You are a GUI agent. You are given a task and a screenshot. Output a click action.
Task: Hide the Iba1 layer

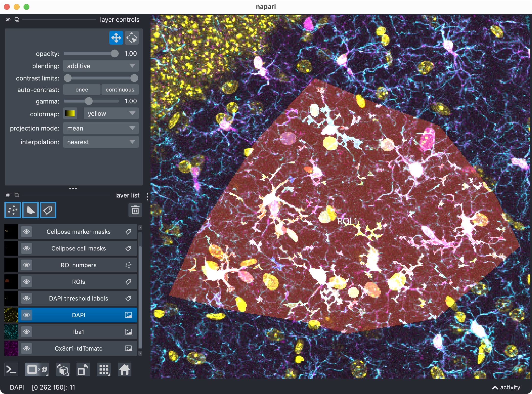point(26,332)
